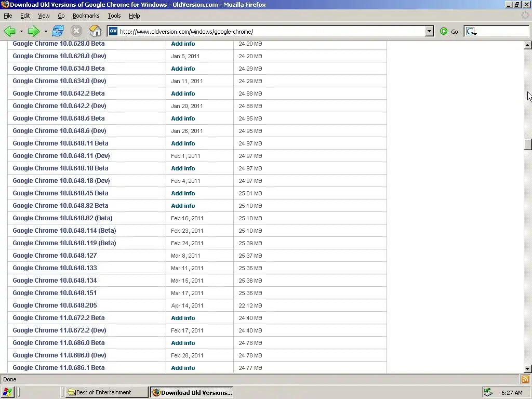
Task: Open Google Chrome 10.0.648.18 Beta link
Action: pyautogui.click(x=60, y=168)
